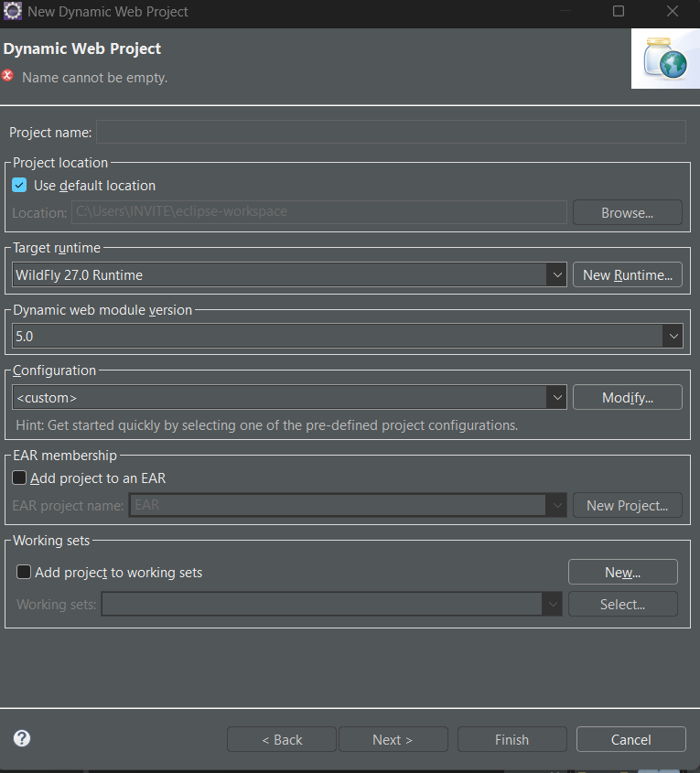Click New Runtime... button
Viewport: 700px width, 773px height.
coord(628,274)
